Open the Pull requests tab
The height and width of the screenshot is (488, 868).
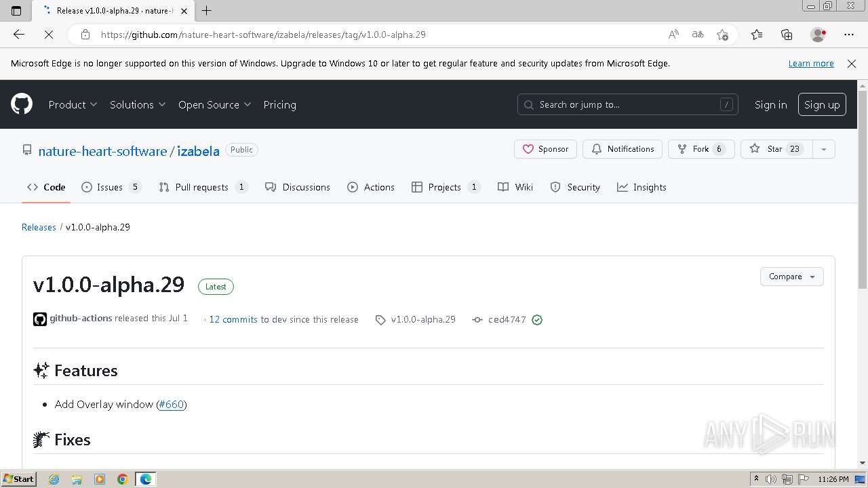(x=203, y=187)
